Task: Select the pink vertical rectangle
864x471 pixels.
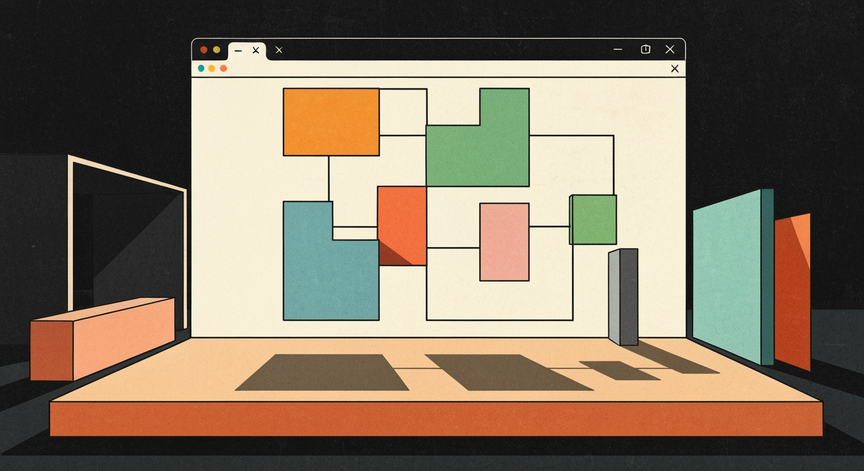Action: [504, 242]
